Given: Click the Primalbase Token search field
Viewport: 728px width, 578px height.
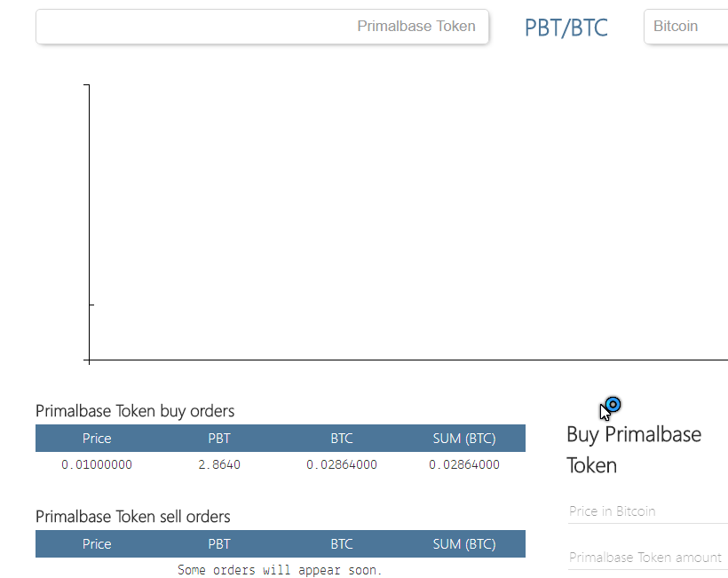Looking at the screenshot, I should pyautogui.click(x=262, y=27).
